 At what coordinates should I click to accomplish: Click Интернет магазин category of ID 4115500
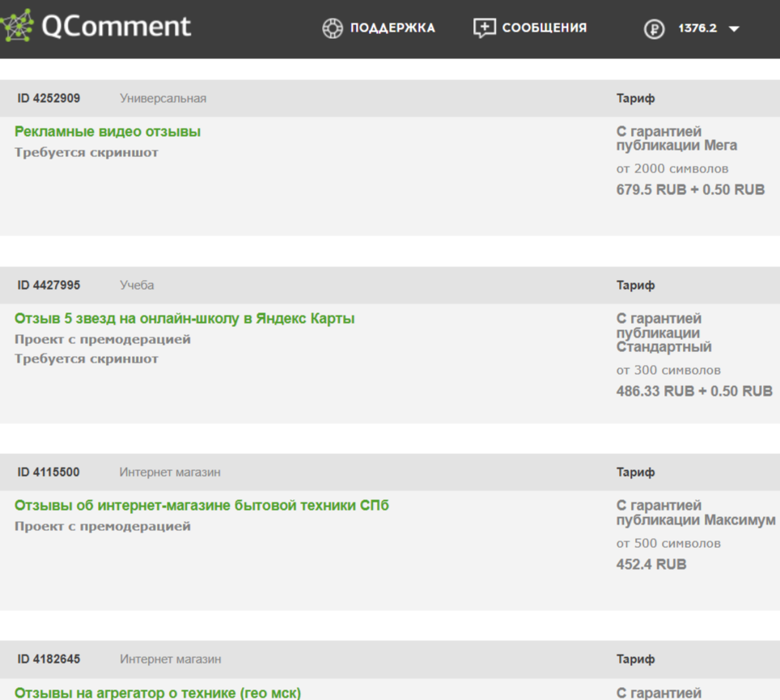coord(170,473)
